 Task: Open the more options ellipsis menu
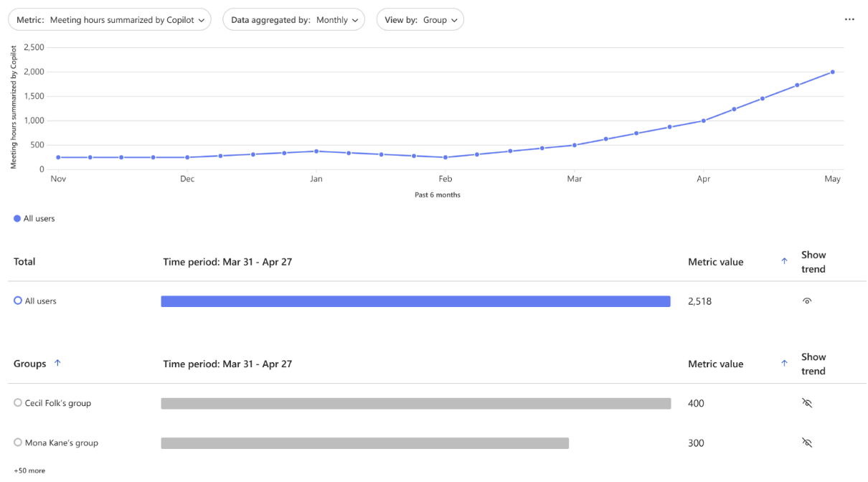point(849,19)
